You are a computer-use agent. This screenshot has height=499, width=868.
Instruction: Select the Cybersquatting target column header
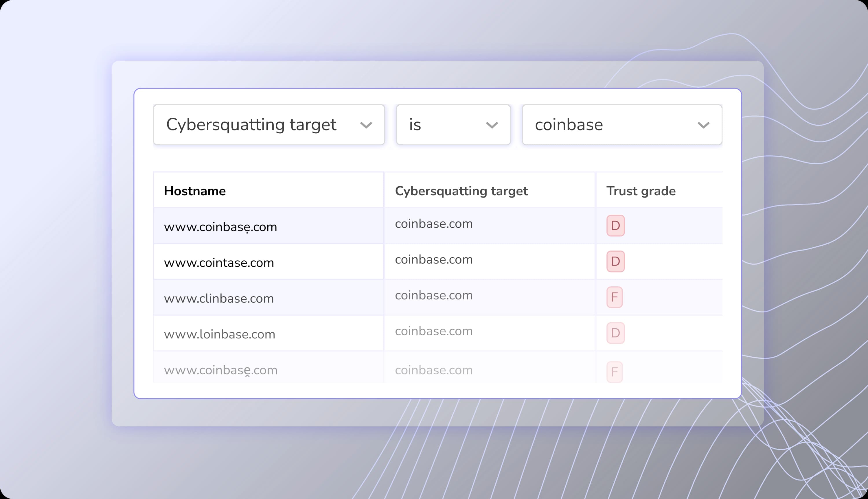pyautogui.click(x=461, y=191)
